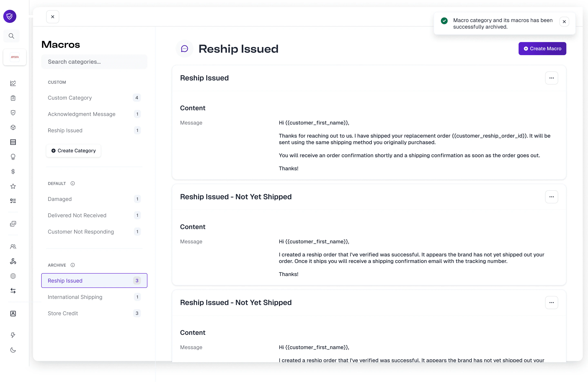Select the Delivered Not Received category
This screenshot has height=383, width=588.
tap(94, 215)
